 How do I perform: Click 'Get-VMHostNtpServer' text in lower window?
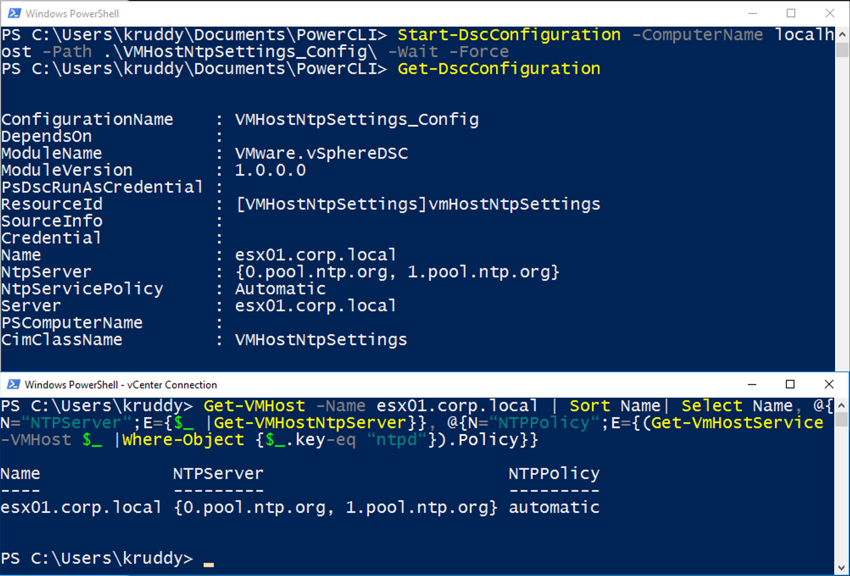point(310,423)
